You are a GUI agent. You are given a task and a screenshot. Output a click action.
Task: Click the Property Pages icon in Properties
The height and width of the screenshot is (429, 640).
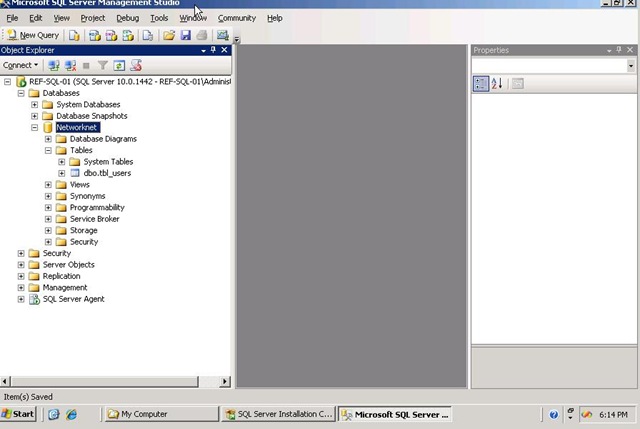(x=518, y=84)
